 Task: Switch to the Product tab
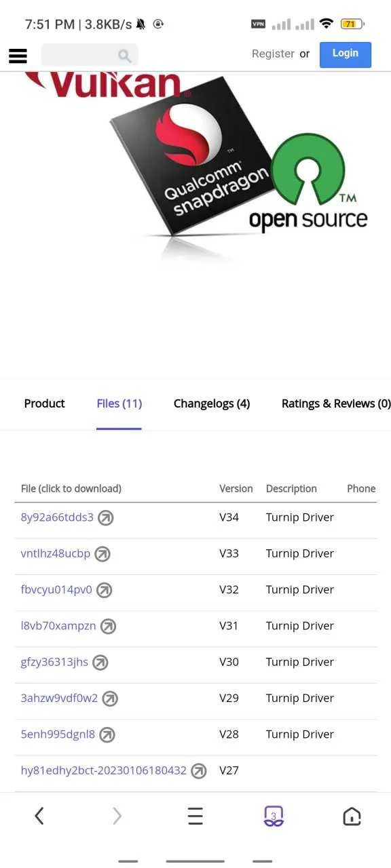[44, 403]
